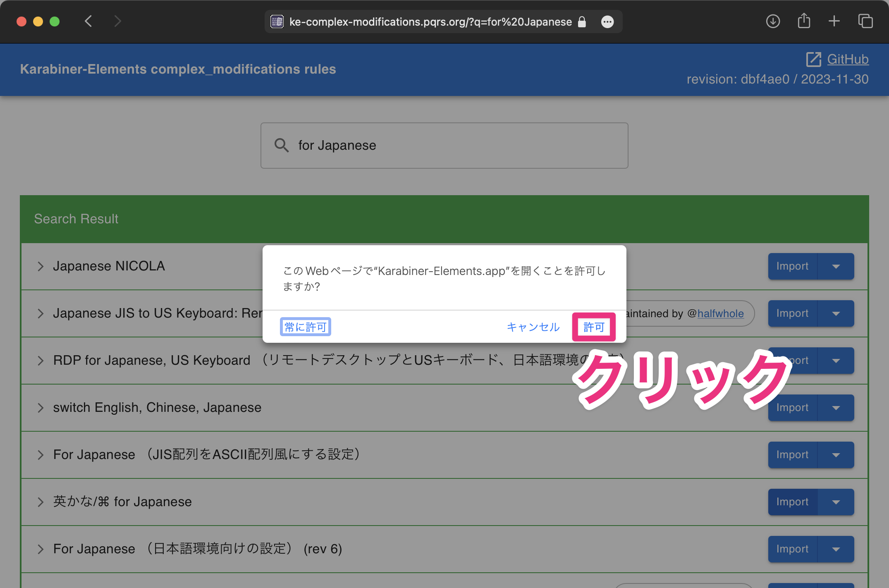Viewport: 889px width, 588px height.
Task: Open the @halfwhole maintainer profile
Action: coord(720,313)
